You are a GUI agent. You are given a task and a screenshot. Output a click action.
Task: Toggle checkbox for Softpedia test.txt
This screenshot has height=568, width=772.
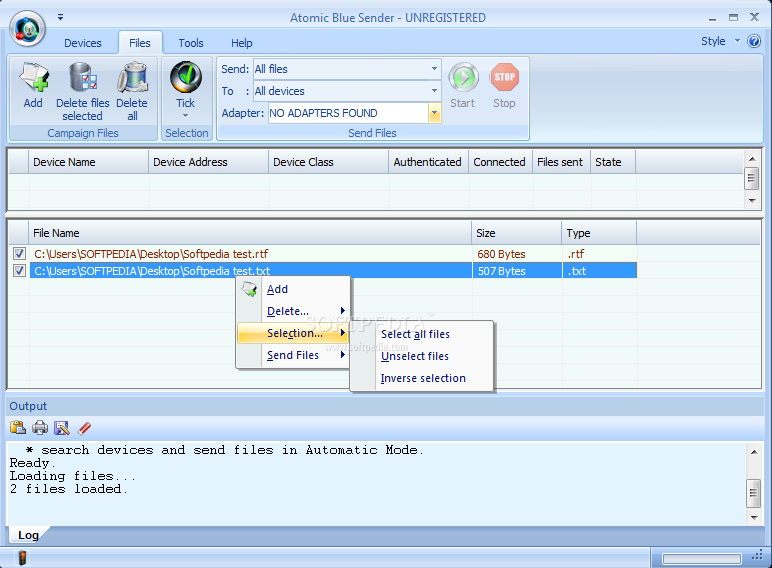coord(19,271)
